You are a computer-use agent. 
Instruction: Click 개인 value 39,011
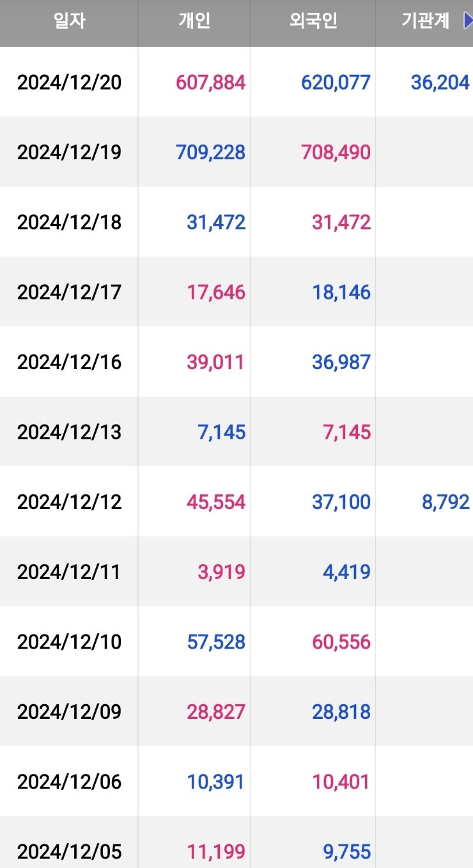click(215, 362)
